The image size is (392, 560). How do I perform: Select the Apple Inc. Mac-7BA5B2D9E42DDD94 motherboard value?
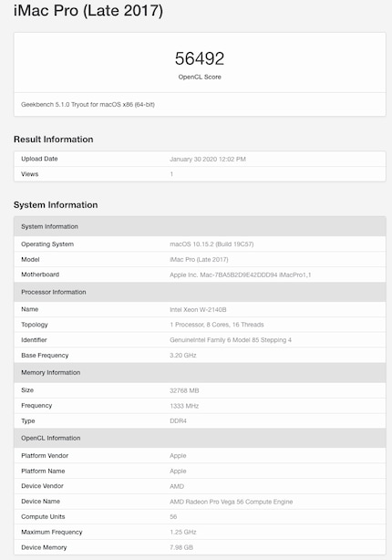coord(241,275)
